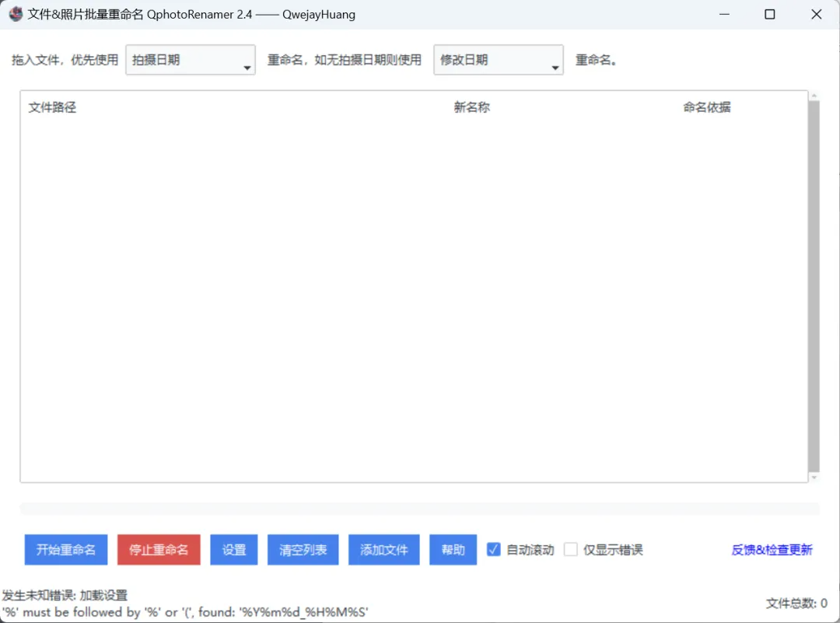
Task: Select the 文件路径 column header
Action: tap(52, 107)
